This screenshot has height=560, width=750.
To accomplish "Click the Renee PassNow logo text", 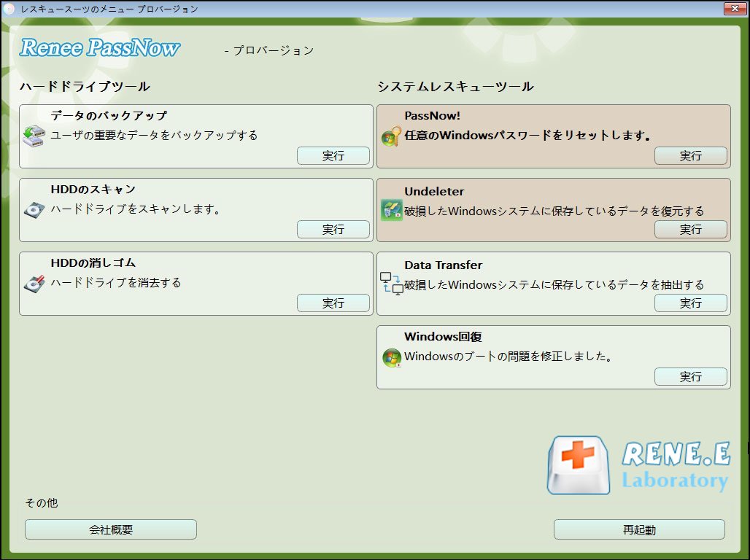I will point(99,47).
